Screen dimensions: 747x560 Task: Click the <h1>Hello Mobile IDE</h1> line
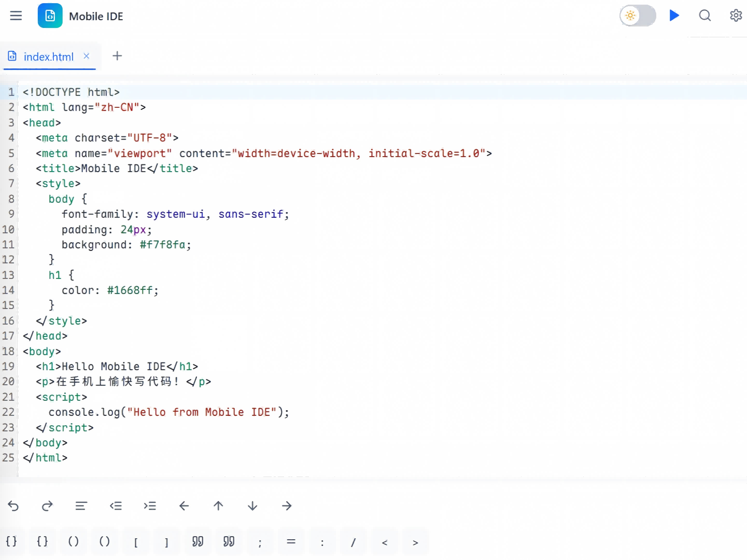tap(117, 367)
